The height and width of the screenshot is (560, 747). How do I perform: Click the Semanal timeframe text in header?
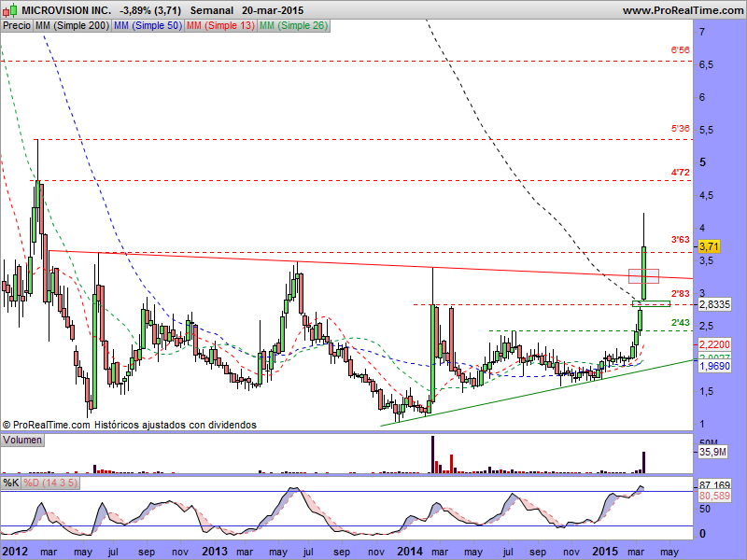point(209,9)
